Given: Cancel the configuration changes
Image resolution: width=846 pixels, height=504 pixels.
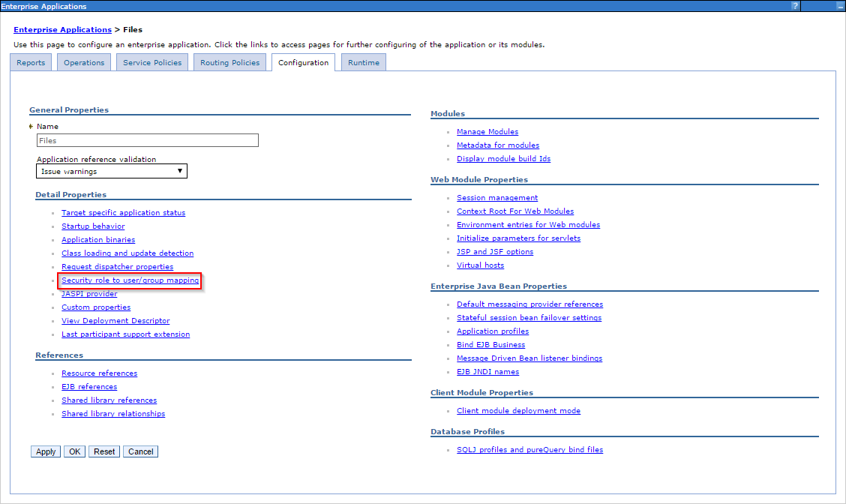Looking at the screenshot, I should 140,451.
